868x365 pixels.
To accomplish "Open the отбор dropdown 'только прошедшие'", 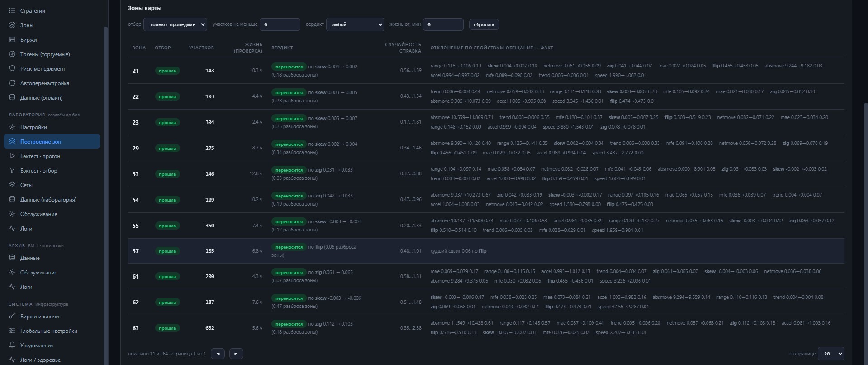I will tap(175, 24).
